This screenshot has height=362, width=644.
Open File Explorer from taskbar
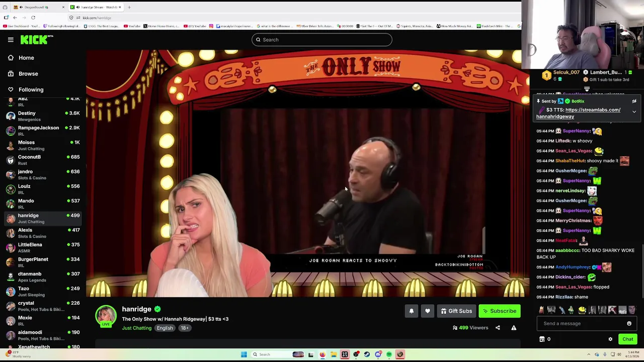[x=333, y=354]
